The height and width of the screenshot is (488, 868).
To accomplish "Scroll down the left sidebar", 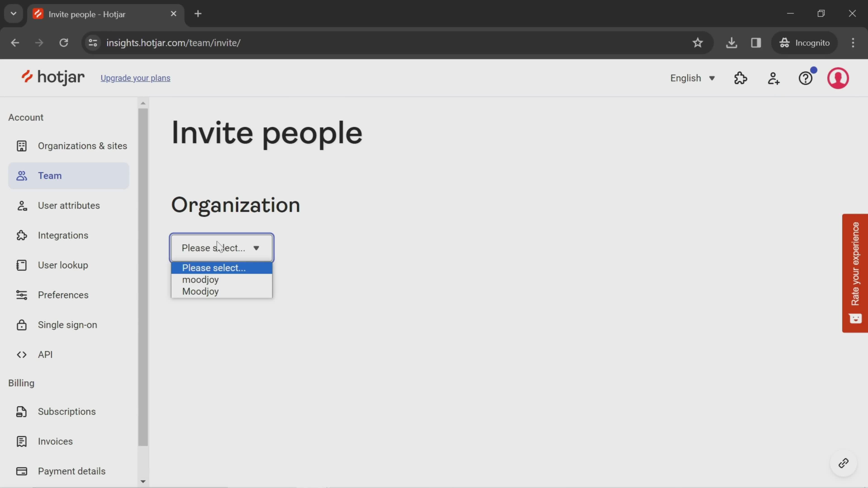I will point(143,481).
